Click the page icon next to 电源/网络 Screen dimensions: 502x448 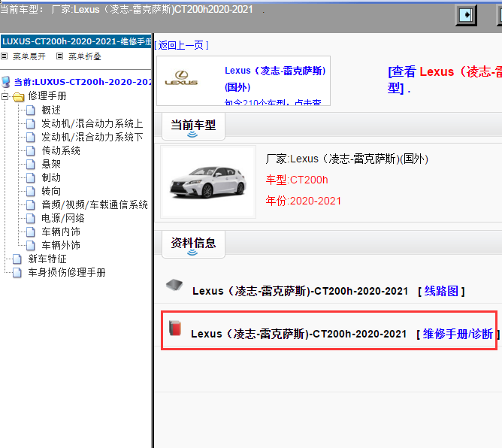coord(30,219)
